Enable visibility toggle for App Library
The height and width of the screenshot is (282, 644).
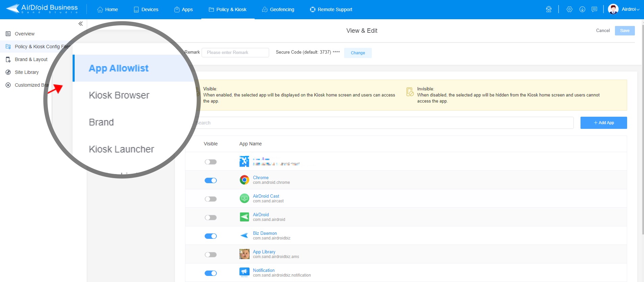(x=211, y=255)
